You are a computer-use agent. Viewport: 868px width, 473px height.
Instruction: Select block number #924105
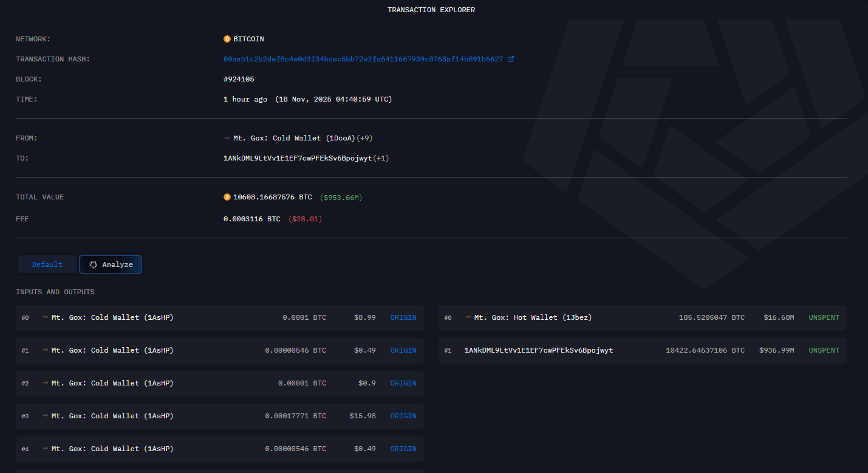tap(239, 78)
